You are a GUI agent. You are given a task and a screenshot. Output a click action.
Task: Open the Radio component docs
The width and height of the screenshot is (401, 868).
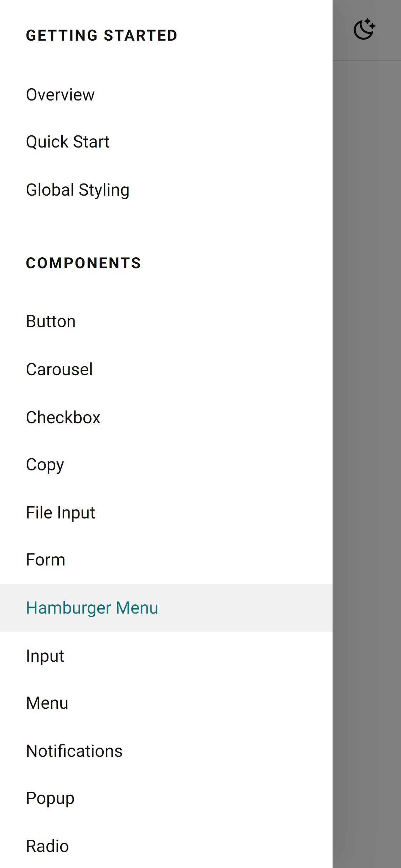(x=47, y=846)
